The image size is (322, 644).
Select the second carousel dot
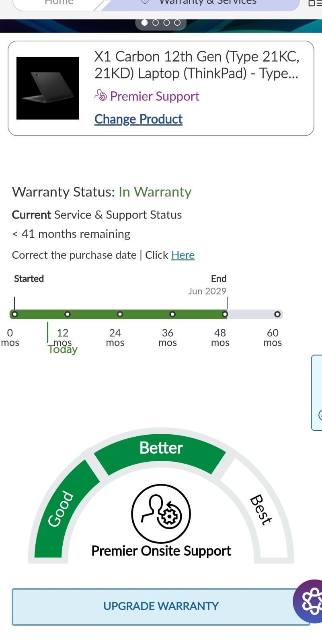click(156, 23)
